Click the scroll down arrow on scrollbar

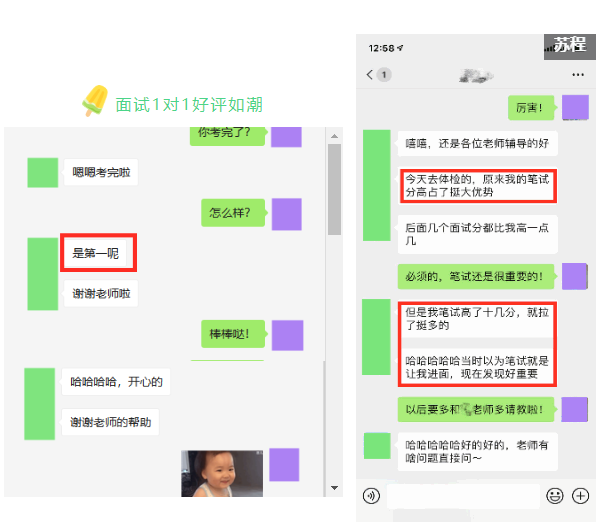[335, 489]
